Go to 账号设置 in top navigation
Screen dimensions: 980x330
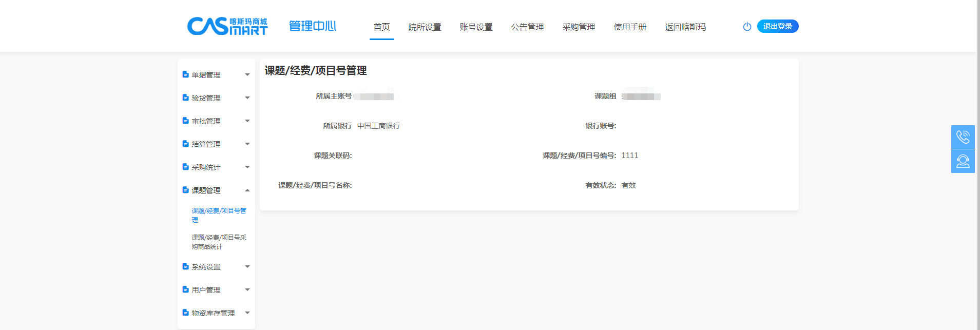pyautogui.click(x=476, y=27)
